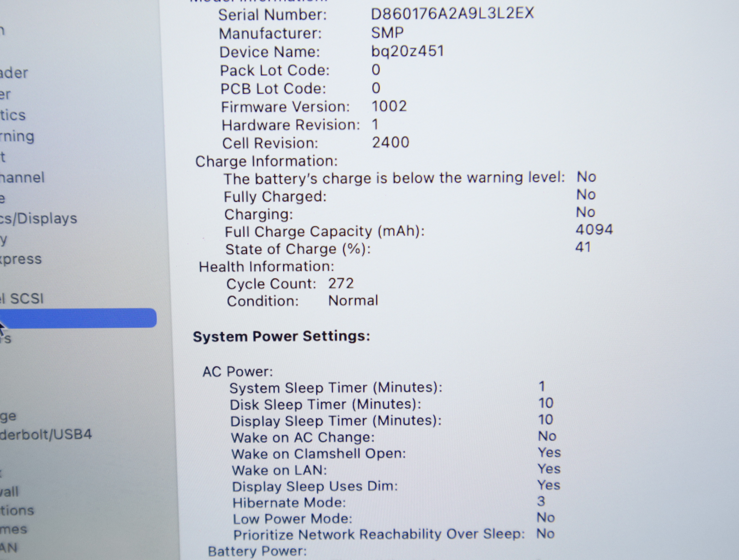Open the Disc Burning sidebar entry
The height and width of the screenshot is (560, 739).
tap(17, 136)
